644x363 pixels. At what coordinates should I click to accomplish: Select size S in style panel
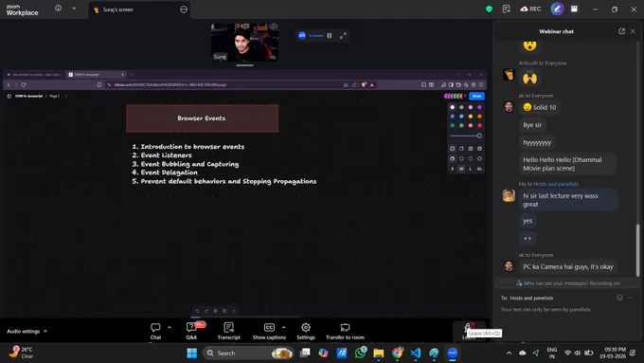click(x=452, y=169)
